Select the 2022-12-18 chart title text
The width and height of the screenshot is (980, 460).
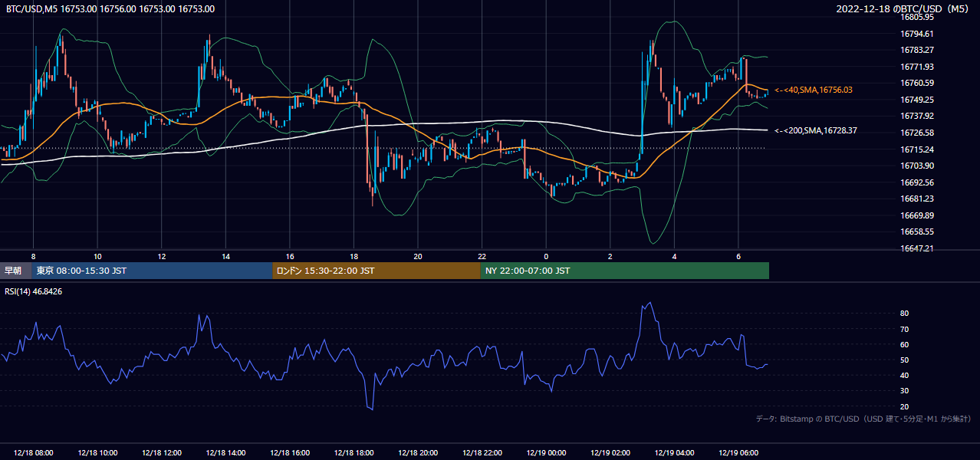click(x=904, y=8)
